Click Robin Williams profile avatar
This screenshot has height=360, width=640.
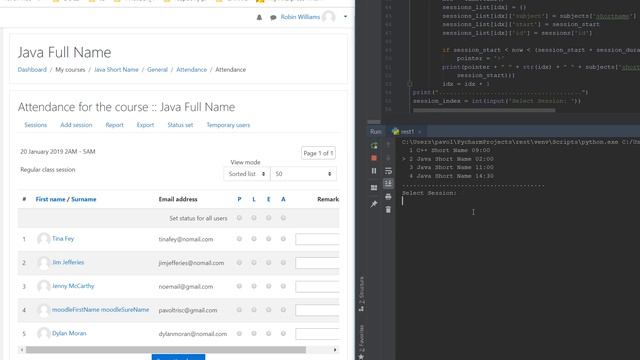pyautogui.click(x=329, y=17)
